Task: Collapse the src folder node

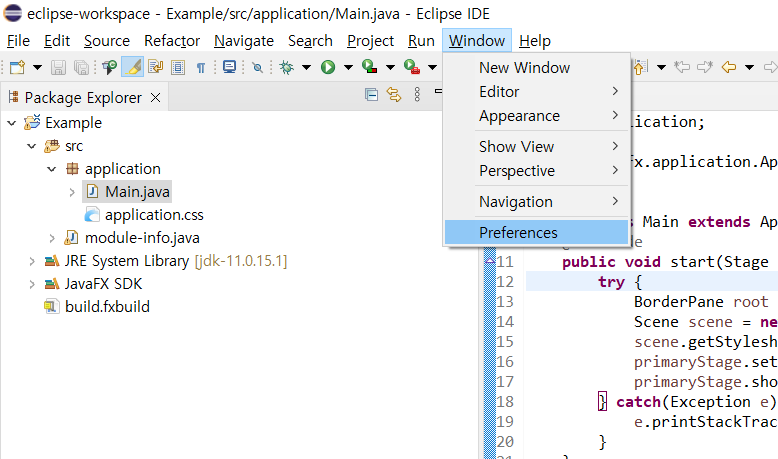Action: [32, 146]
